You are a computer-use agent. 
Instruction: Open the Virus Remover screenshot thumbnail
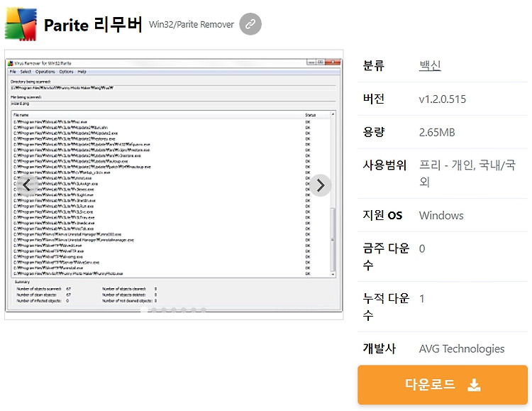tap(174, 185)
